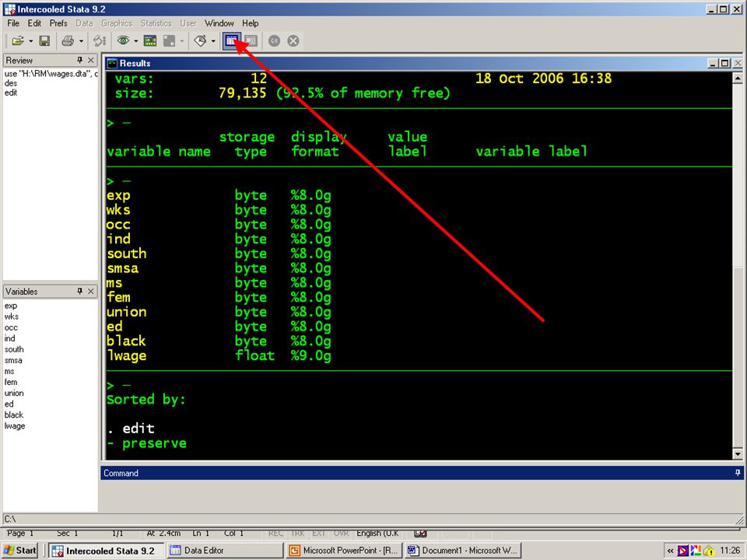
Task: Switch to Microsoft PowerPoint in the taskbar
Action: (x=344, y=551)
